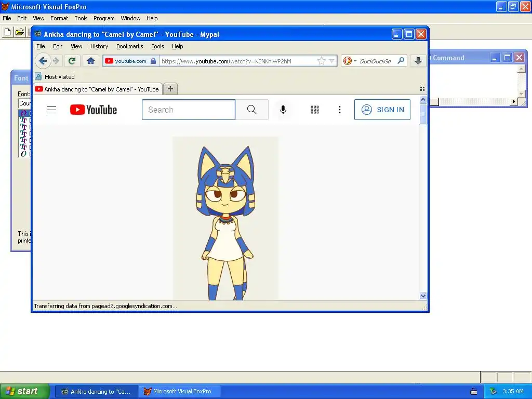Open the YouTube hamburger guide menu

coord(51,110)
